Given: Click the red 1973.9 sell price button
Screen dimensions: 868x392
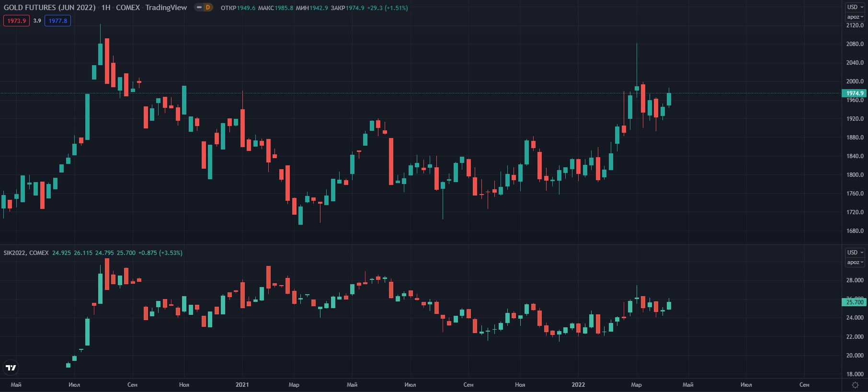Looking at the screenshot, I should coord(17,21).
